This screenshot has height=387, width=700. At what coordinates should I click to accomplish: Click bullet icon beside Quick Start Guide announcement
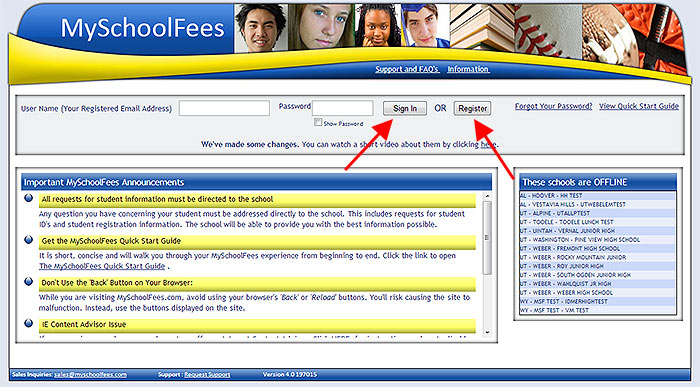click(x=29, y=240)
